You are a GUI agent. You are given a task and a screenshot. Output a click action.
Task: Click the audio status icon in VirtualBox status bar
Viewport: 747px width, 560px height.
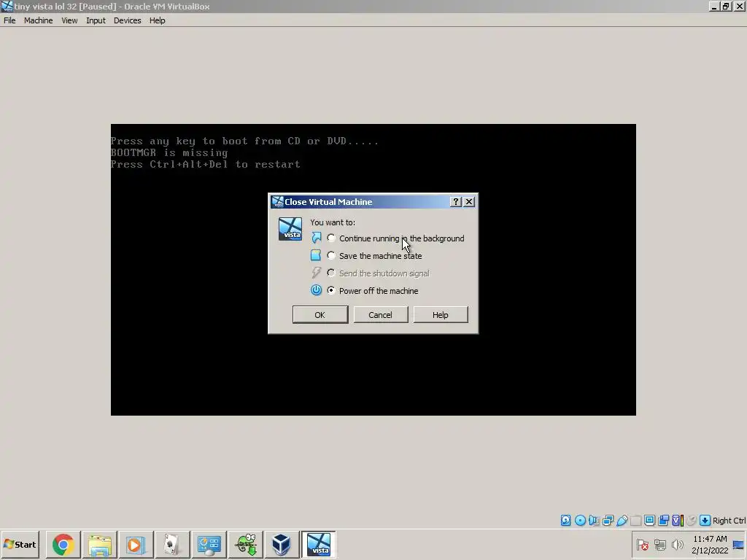tap(594, 521)
